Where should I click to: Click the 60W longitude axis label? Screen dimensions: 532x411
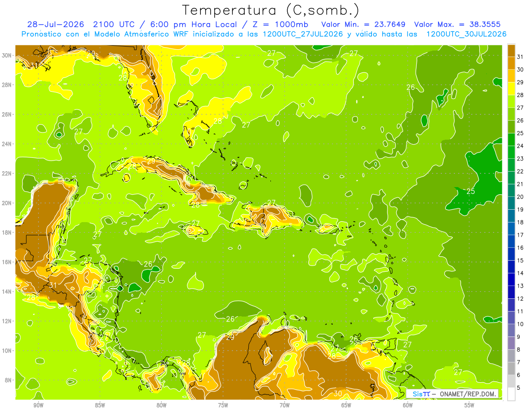[408, 405]
